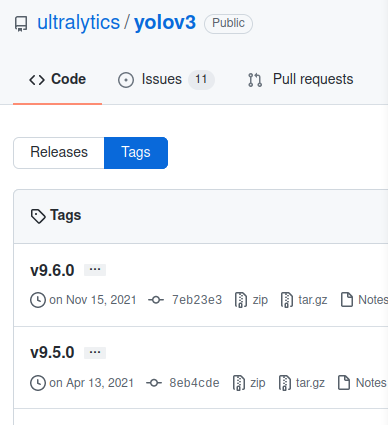Open the v9.6.0 tag link
Screen dimensions: 388x425
coord(52,270)
